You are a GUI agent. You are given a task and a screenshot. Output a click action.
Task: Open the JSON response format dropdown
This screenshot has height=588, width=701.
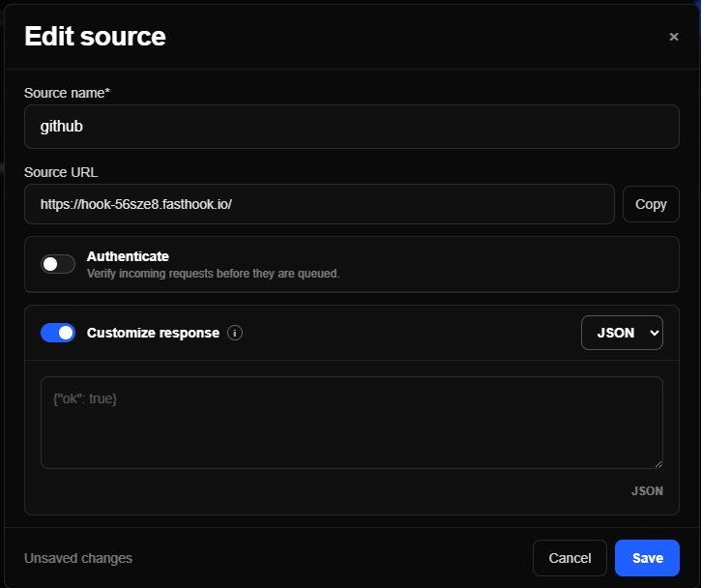pyautogui.click(x=622, y=333)
